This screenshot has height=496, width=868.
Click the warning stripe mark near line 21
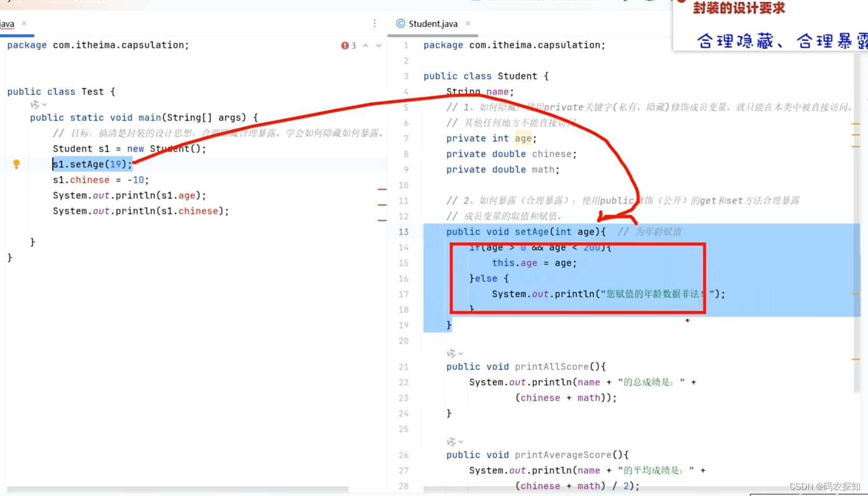[856, 359]
